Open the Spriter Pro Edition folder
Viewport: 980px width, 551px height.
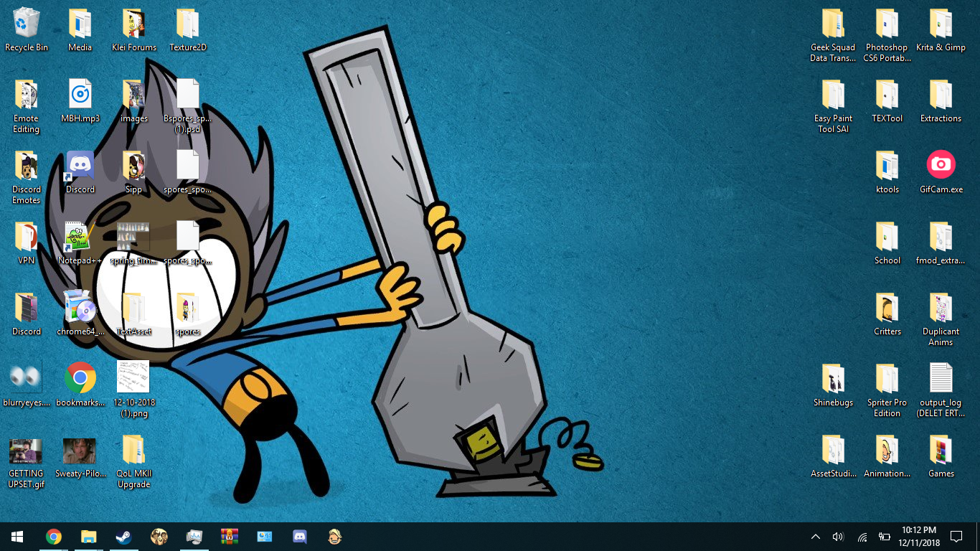click(887, 390)
